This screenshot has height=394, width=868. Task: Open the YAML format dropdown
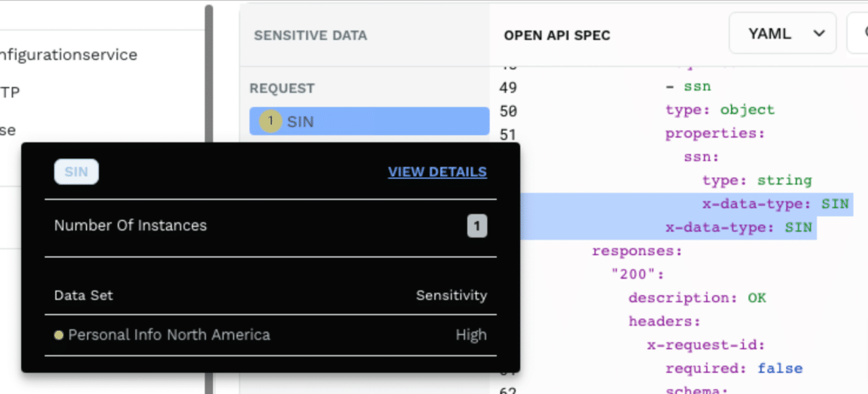click(783, 33)
